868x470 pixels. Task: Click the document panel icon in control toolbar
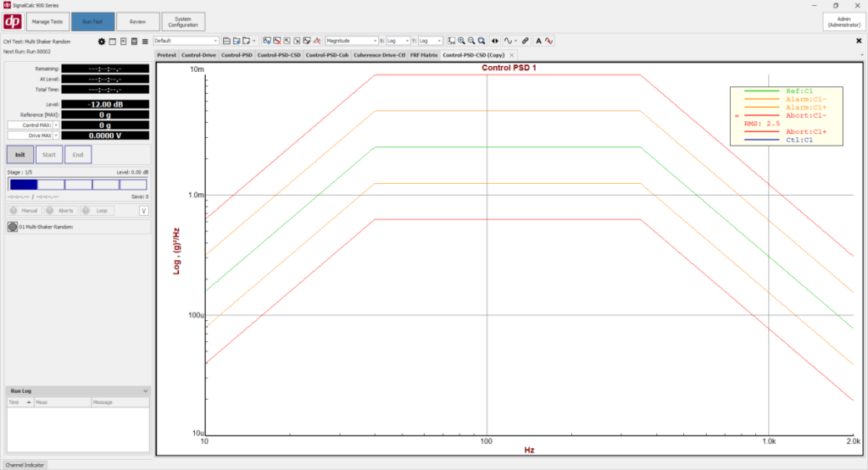124,41
